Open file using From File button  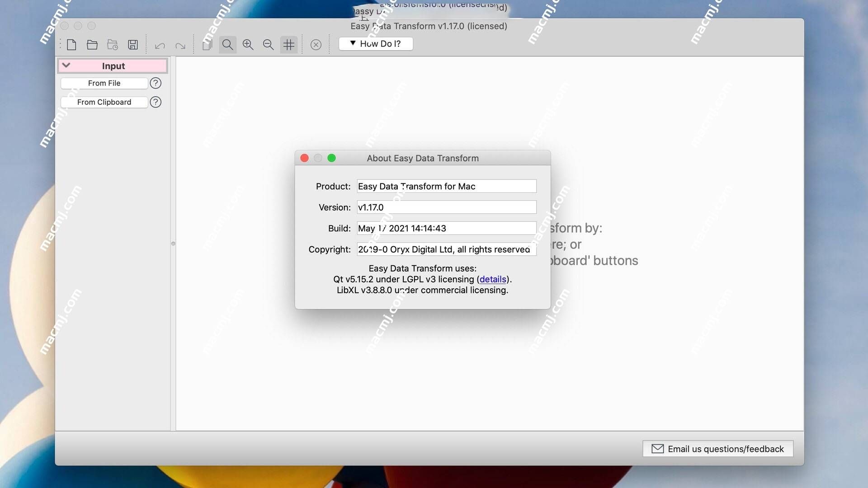point(104,84)
